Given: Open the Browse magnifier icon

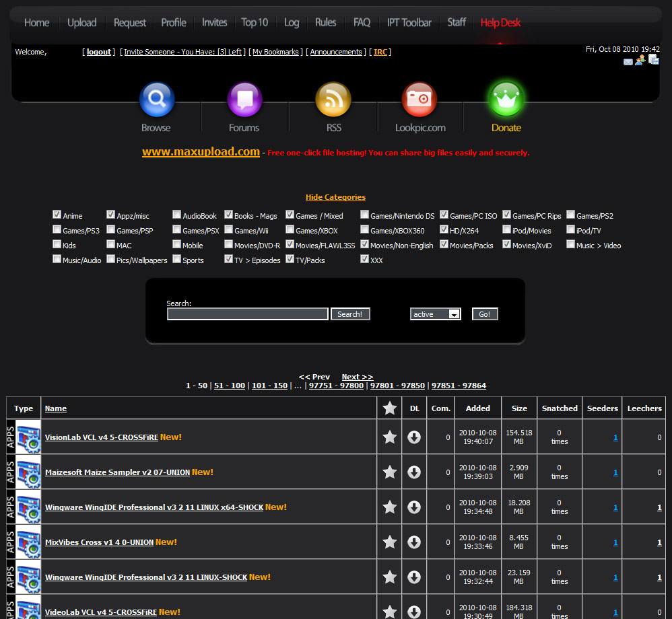Looking at the screenshot, I should coord(157,100).
